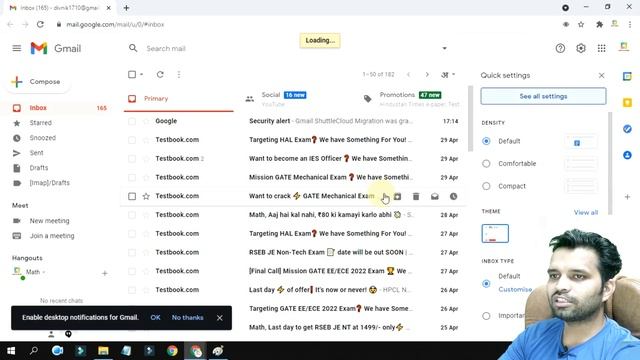Mark hovered email as read envelope icon
The width and height of the screenshot is (640, 360).
point(435,196)
